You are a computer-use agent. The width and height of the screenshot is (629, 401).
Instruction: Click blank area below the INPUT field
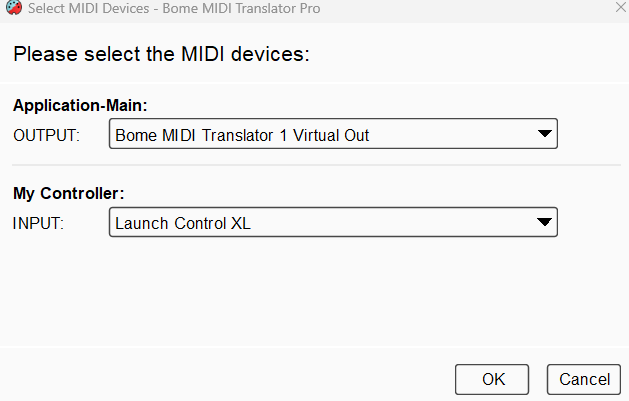coord(314,291)
